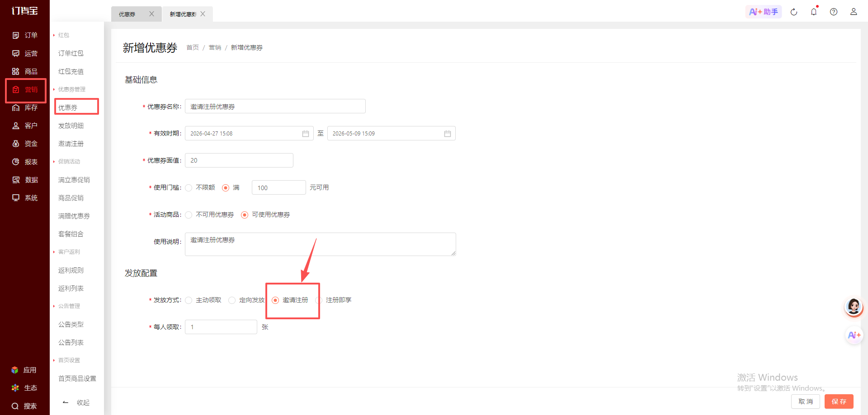
Task: Open the 邀请注册 menu item in the sidebar
Action: pyautogui.click(x=71, y=144)
